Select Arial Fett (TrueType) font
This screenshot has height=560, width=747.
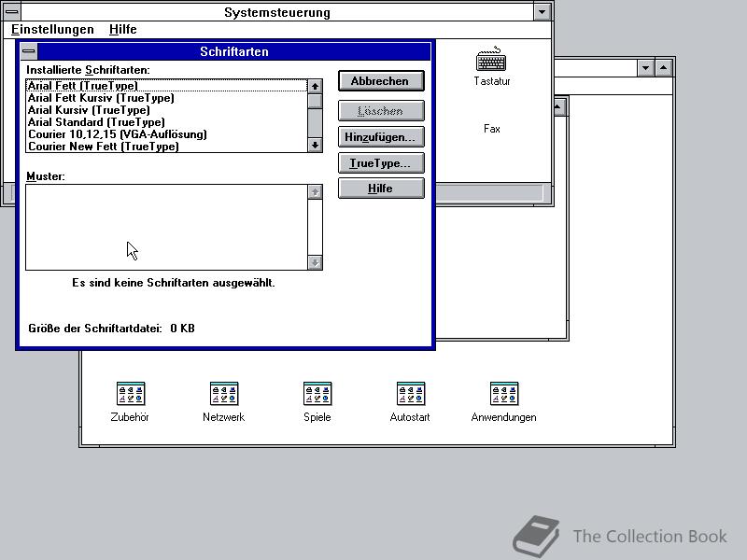point(166,86)
